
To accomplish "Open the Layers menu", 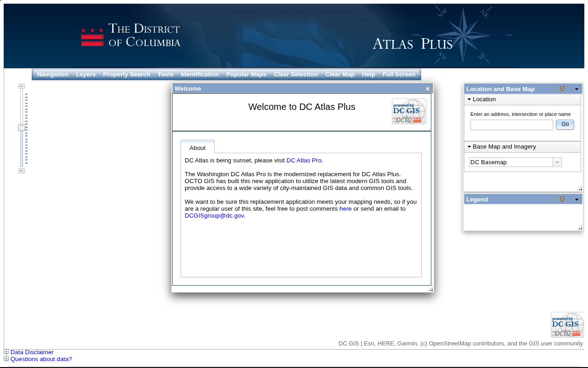I will [x=85, y=75].
